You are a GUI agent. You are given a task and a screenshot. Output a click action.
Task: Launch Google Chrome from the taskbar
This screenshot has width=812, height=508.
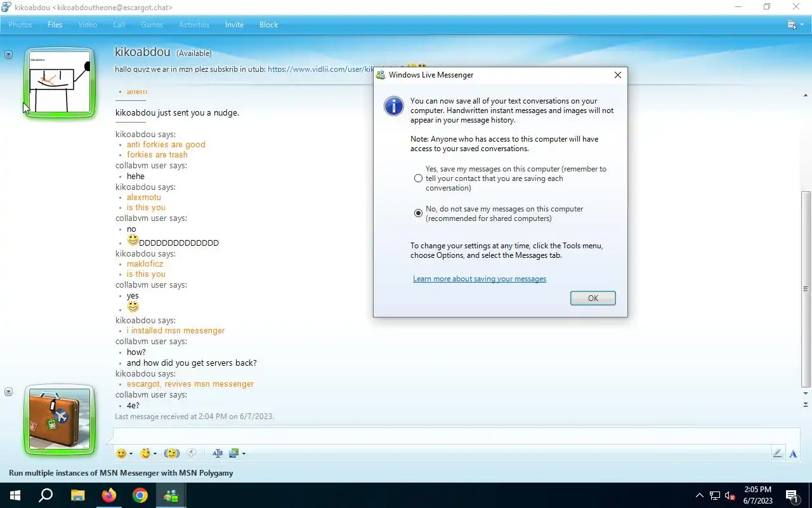click(x=140, y=495)
